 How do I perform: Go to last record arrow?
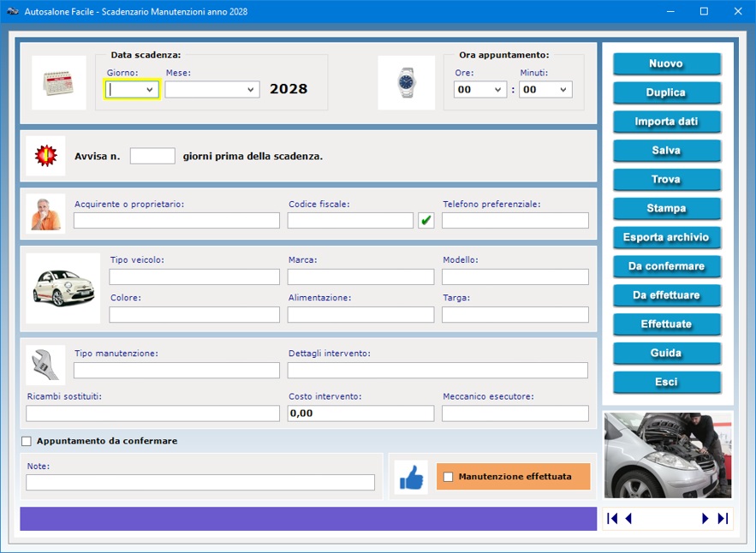(x=723, y=518)
